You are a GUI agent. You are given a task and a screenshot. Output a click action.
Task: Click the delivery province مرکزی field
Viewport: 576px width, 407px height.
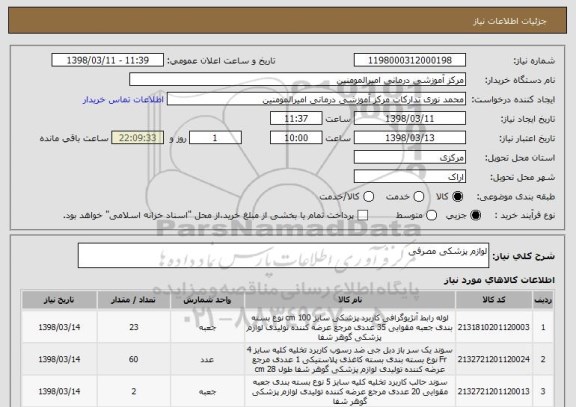[x=410, y=157]
